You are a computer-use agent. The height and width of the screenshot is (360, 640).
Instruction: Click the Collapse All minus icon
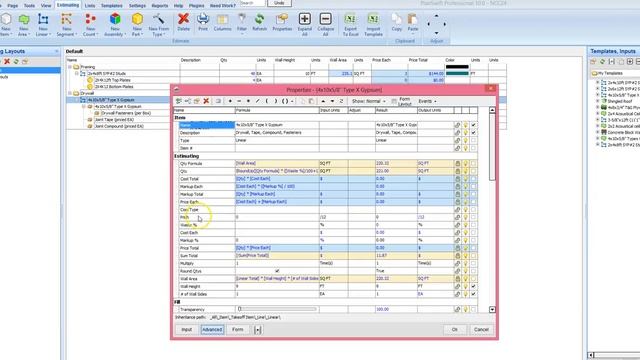(x=325, y=19)
